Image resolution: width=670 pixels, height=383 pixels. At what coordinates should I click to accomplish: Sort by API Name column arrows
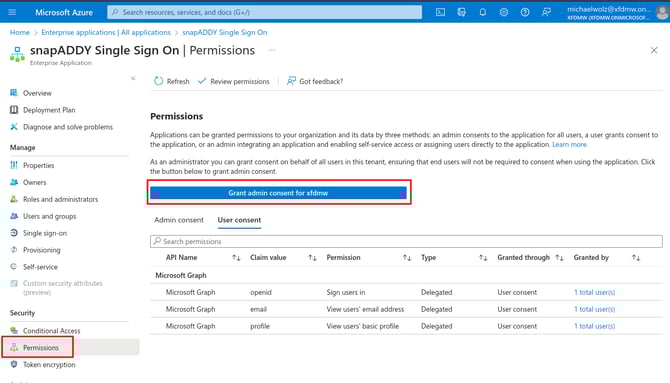tap(236, 258)
